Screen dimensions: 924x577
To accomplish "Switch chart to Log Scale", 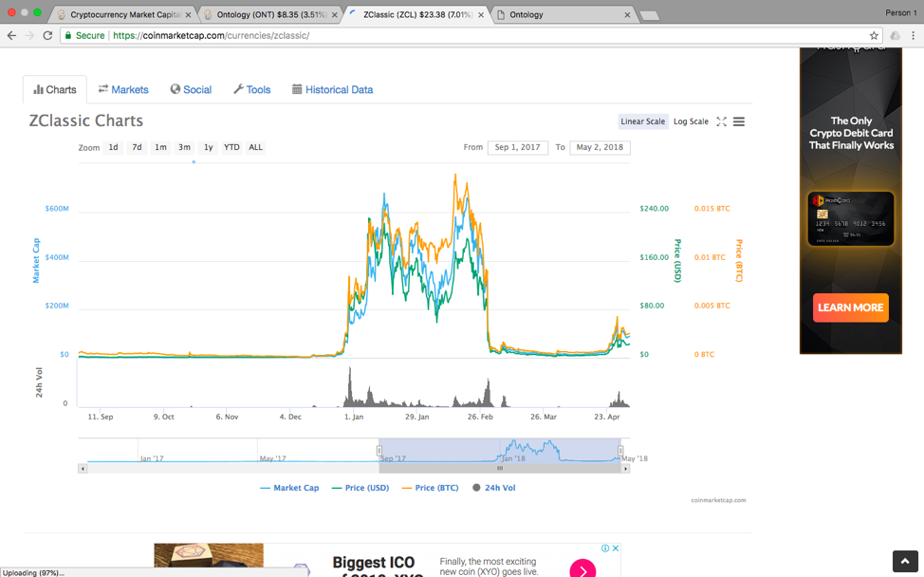I will point(691,121).
